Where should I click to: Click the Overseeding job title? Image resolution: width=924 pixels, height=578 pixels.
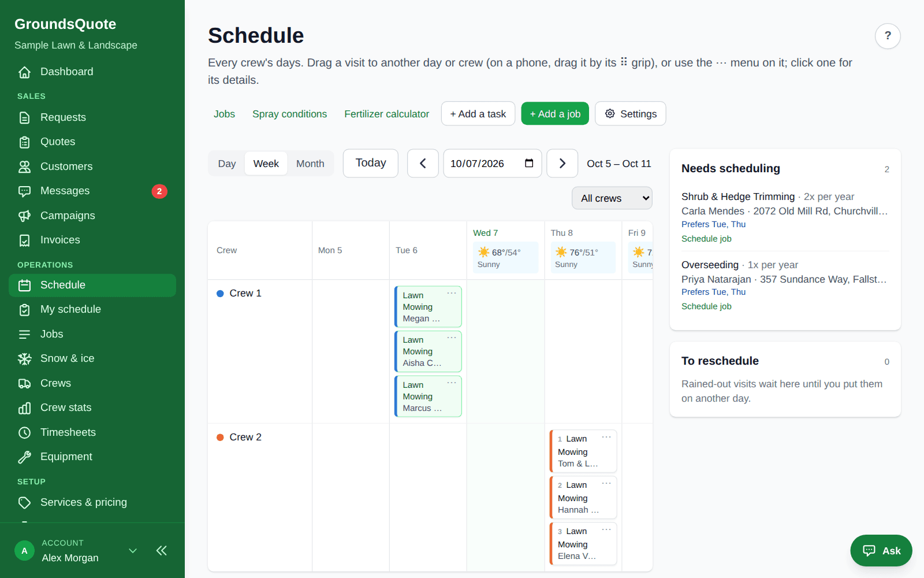coord(710,265)
